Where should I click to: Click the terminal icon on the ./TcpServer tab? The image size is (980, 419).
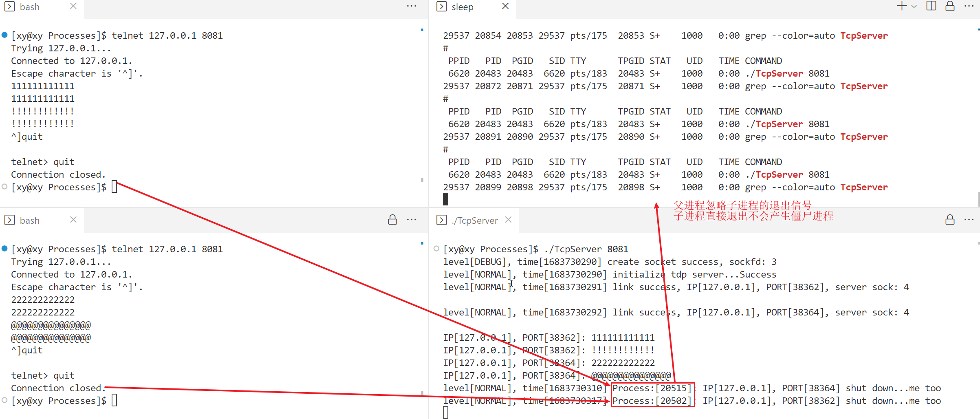[441, 220]
